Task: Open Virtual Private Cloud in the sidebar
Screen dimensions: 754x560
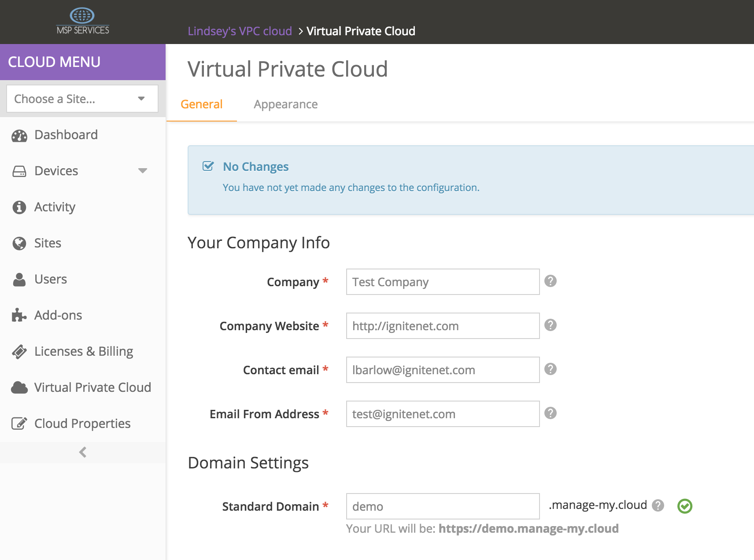Action: tap(92, 387)
